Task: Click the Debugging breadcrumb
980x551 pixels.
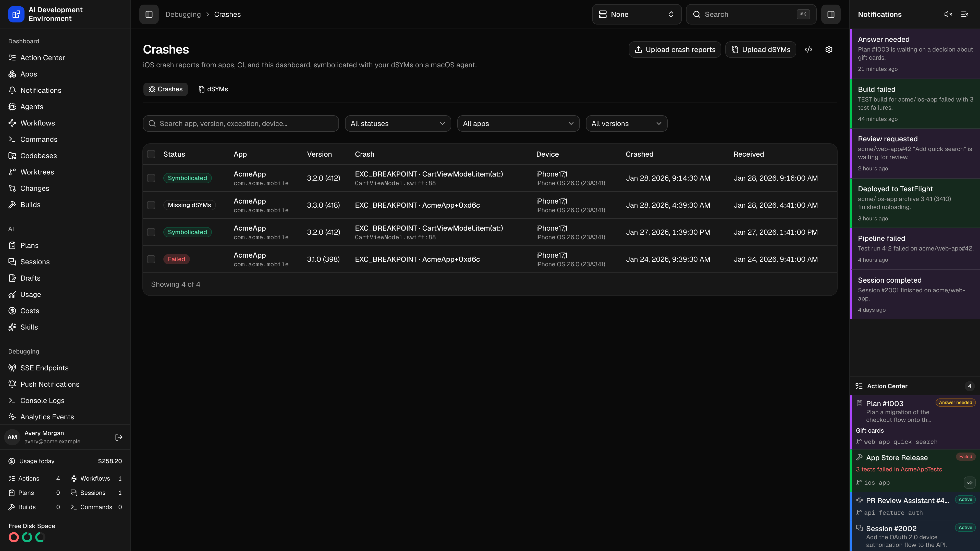Action: pyautogui.click(x=183, y=15)
